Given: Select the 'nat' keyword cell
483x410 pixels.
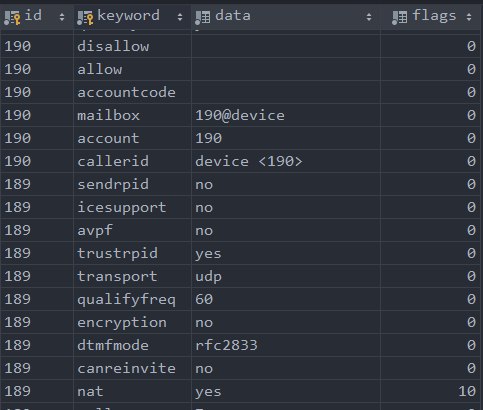Looking at the screenshot, I should click(x=132, y=391).
